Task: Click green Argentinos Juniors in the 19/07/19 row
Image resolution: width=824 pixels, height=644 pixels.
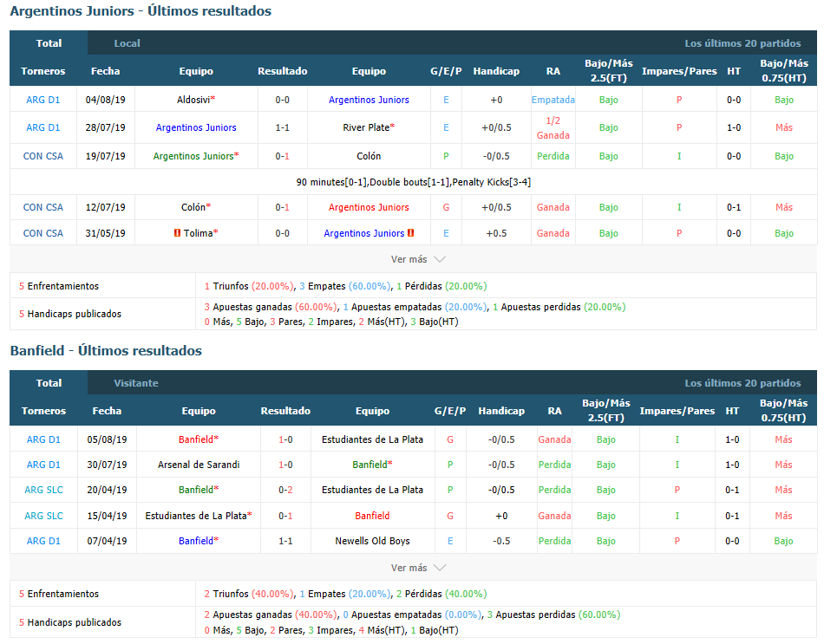Action: [193, 156]
